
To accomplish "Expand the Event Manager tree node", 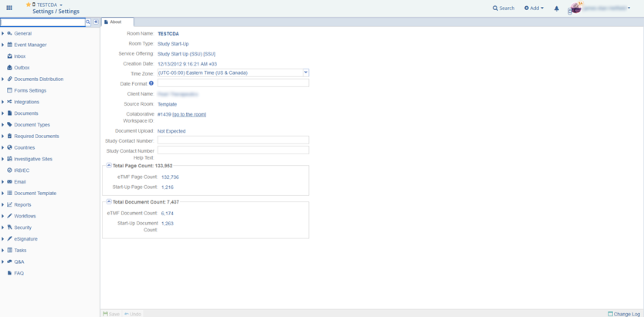I will click(3, 45).
